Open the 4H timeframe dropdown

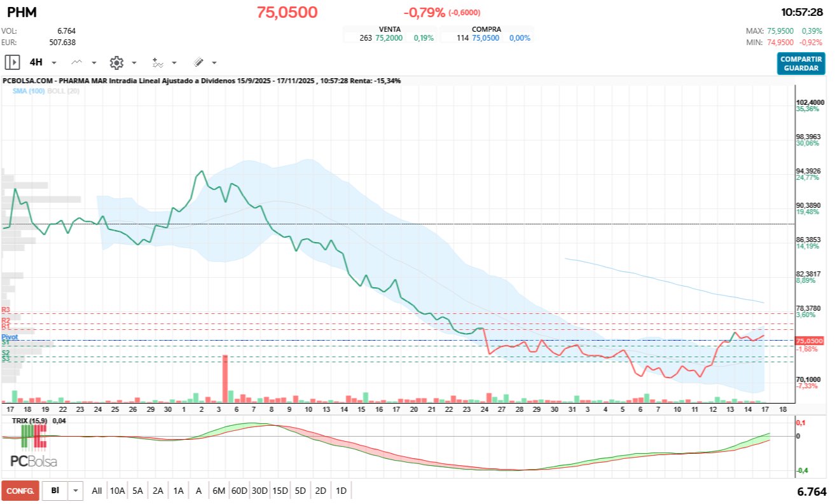(x=54, y=62)
